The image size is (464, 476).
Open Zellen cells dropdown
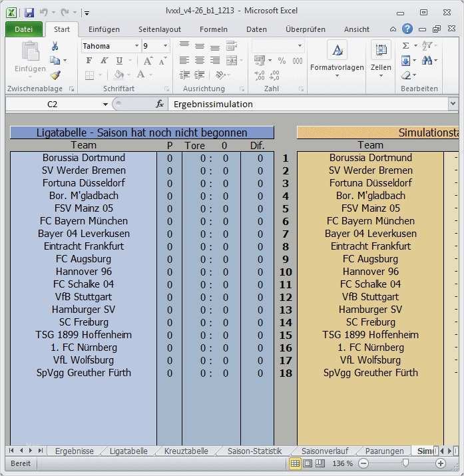[x=381, y=61]
